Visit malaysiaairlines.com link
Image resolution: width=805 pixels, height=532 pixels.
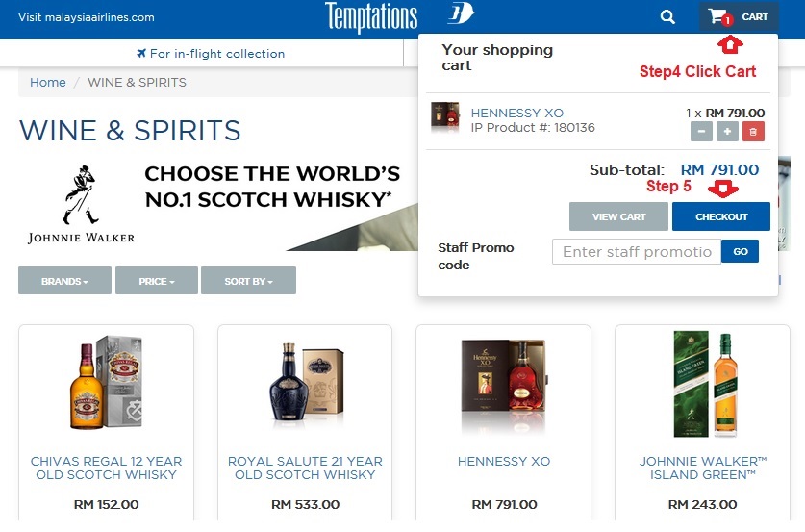pyautogui.click(x=86, y=17)
